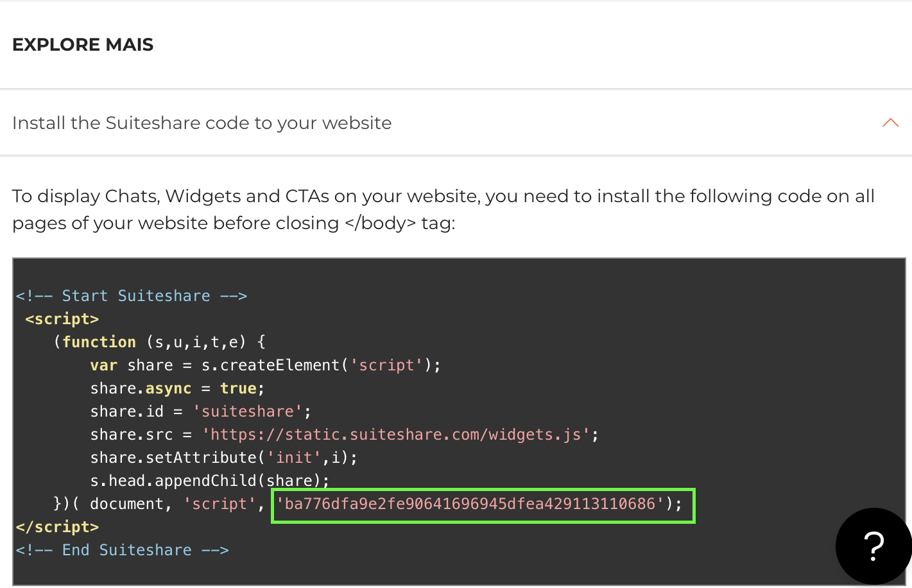Click the opening <script> tag line

pos(62,319)
